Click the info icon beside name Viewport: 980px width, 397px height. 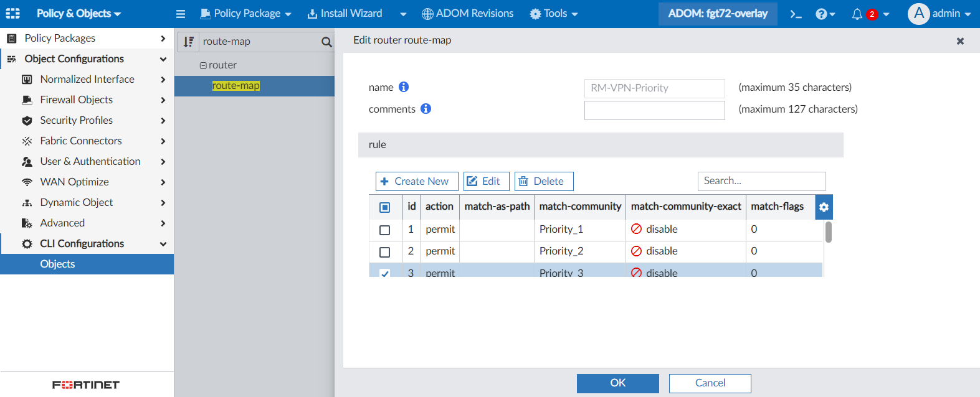404,87
